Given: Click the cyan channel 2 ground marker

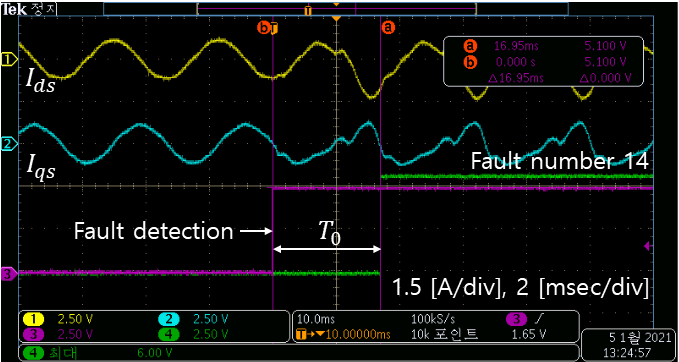Looking at the screenshot, I should (x=10, y=143).
